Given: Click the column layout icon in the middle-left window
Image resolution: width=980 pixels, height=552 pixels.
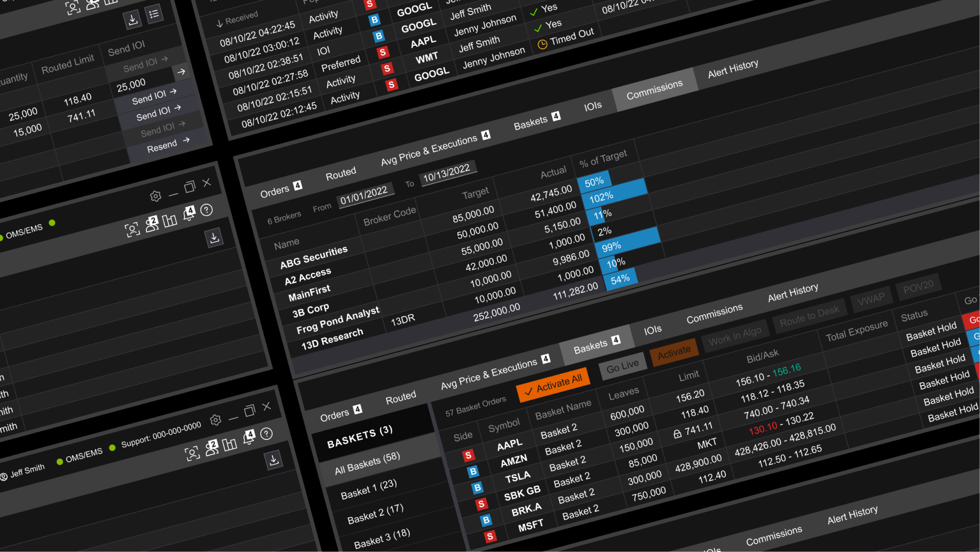Looking at the screenshot, I should pyautogui.click(x=170, y=221).
